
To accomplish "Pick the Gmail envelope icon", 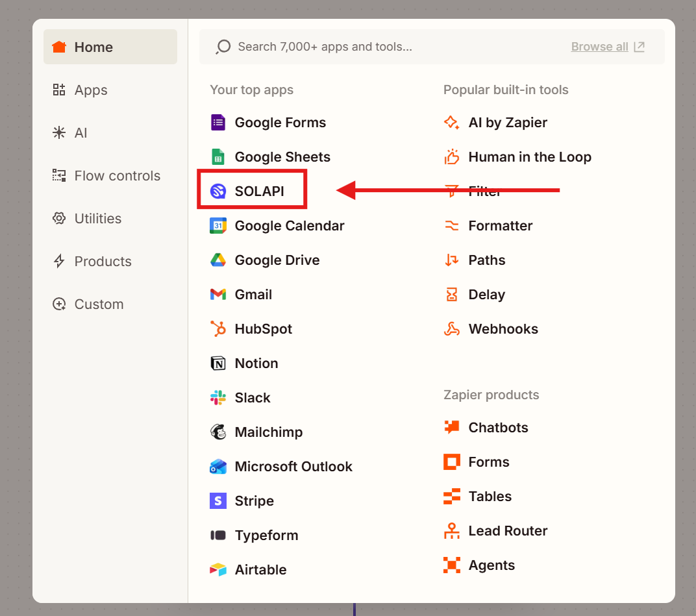I will (x=218, y=295).
